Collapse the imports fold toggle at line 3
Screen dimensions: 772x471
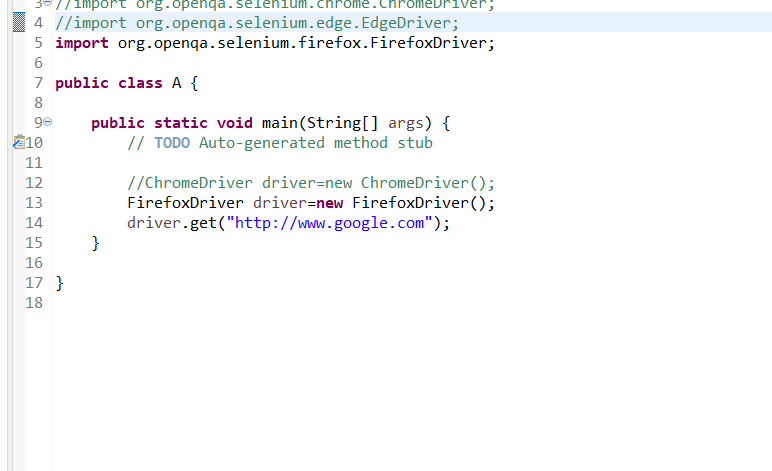tap(47, 4)
